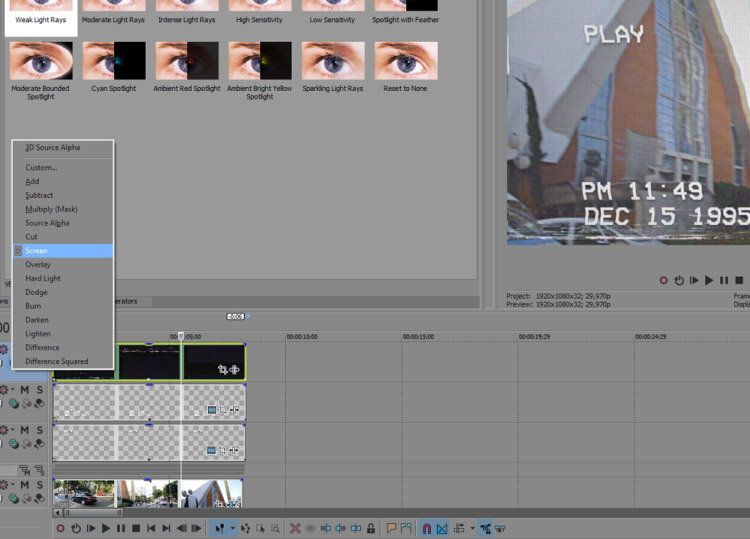Choose Add compositing mode
Viewport: 750px width, 539px height.
point(63,181)
